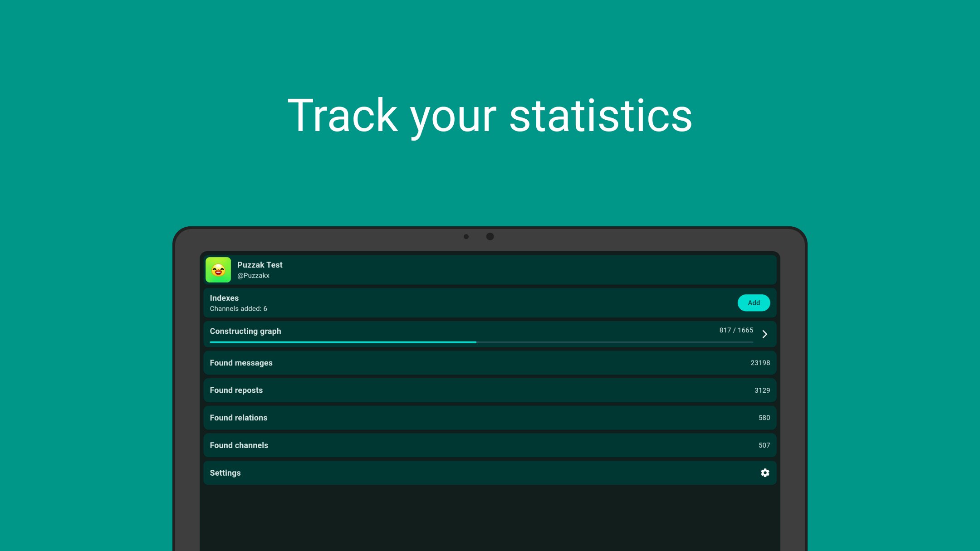980x551 pixels.
Task: Open settings via the gear icon
Action: tap(765, 473)
